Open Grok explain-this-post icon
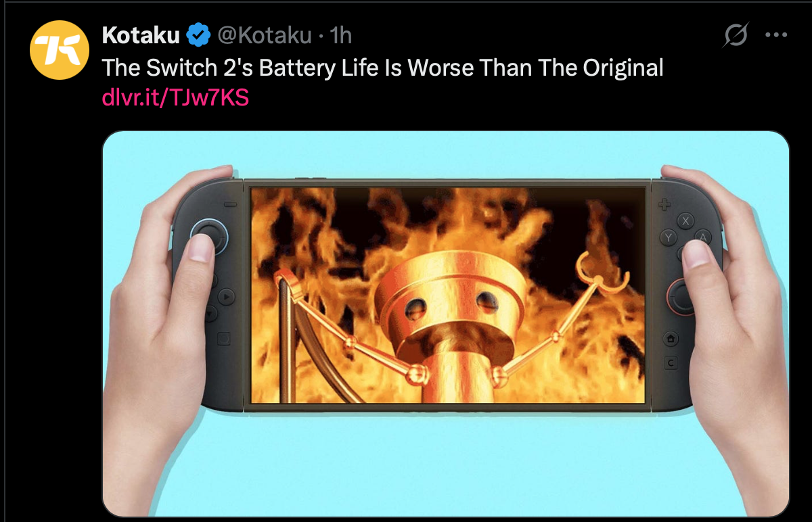This screenshot has width=812, height=522. click(x=735, y=35)
